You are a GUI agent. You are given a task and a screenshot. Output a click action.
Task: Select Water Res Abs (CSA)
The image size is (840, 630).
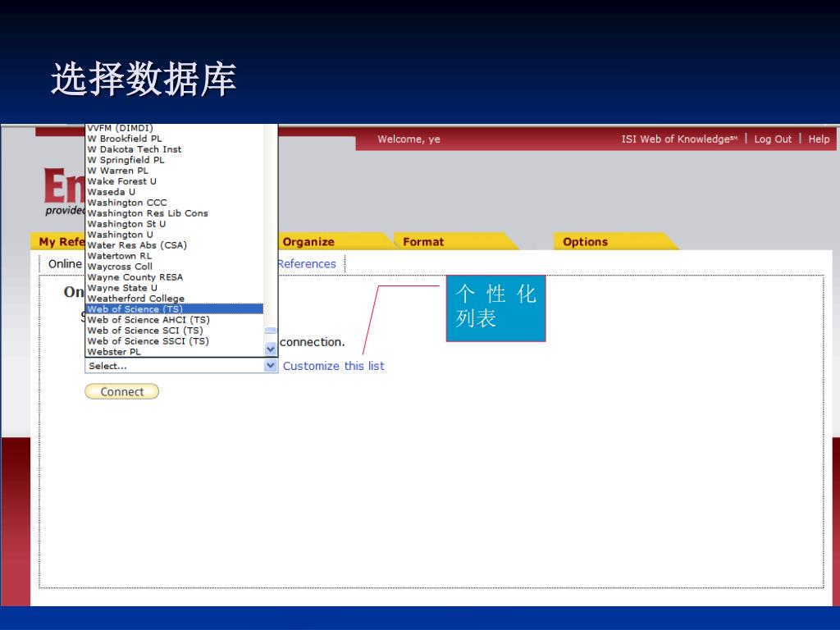point(175,244)
